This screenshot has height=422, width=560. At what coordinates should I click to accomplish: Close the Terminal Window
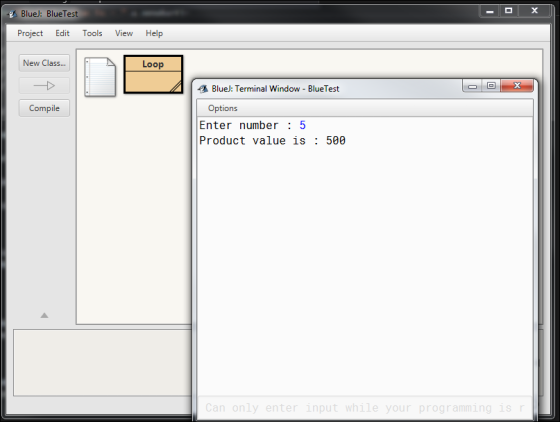517,86
